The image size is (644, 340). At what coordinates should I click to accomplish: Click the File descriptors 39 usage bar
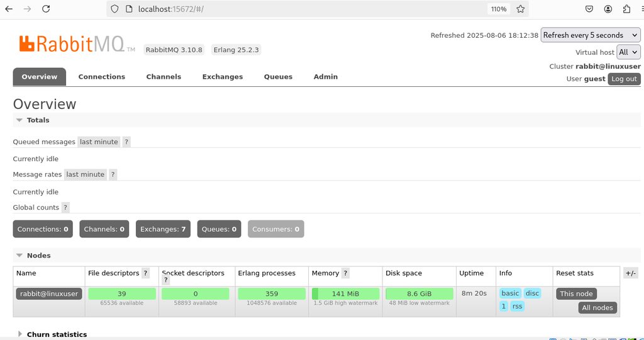(x=122, y=293)
